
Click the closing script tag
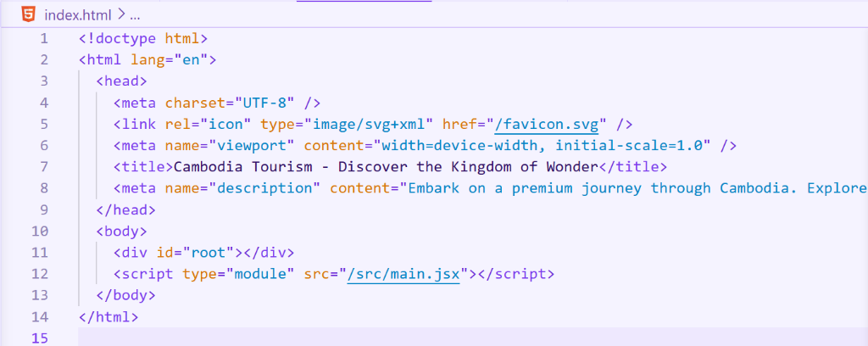click(516, 274)
